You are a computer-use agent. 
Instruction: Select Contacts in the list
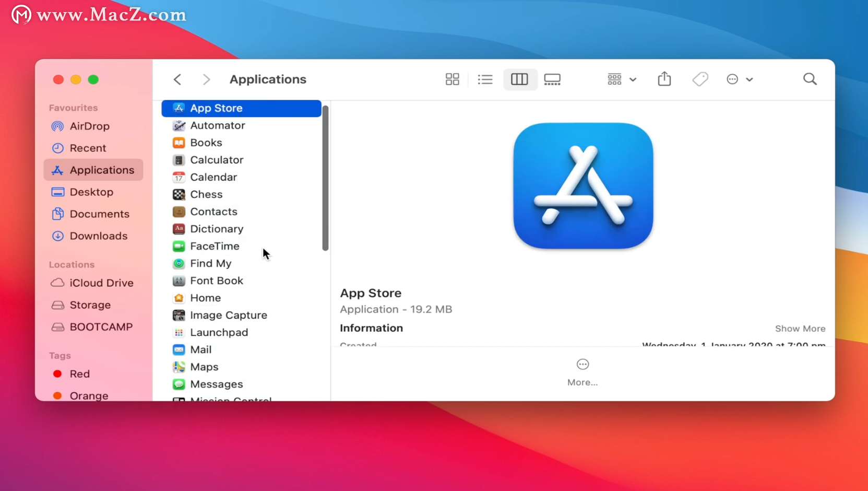(241, 212)
